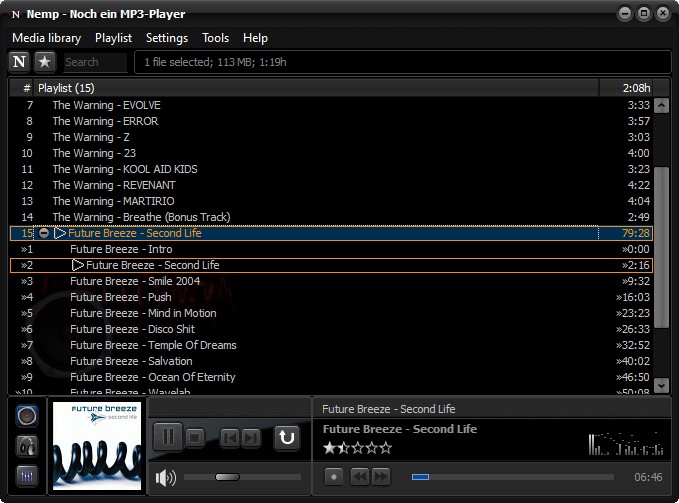The height and width of the screenshot is (503, 679).
Task: Click the record button
Action: [x=334, y=477]
